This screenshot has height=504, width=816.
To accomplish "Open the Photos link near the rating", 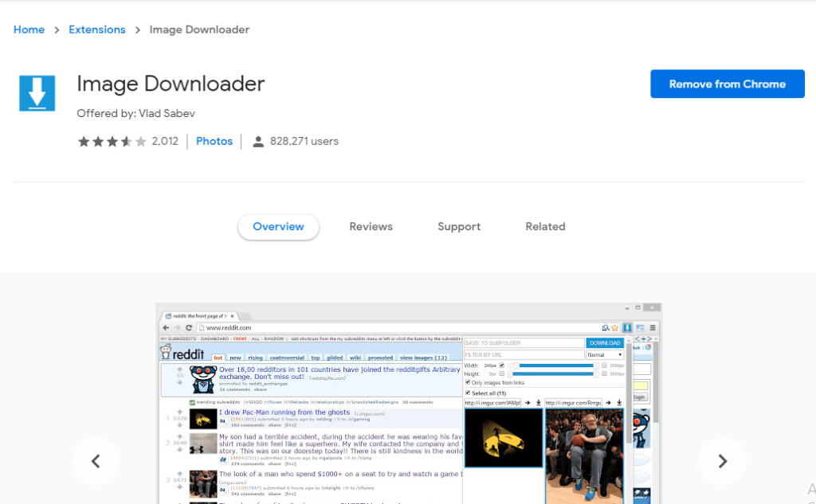I will coord(214,141).
